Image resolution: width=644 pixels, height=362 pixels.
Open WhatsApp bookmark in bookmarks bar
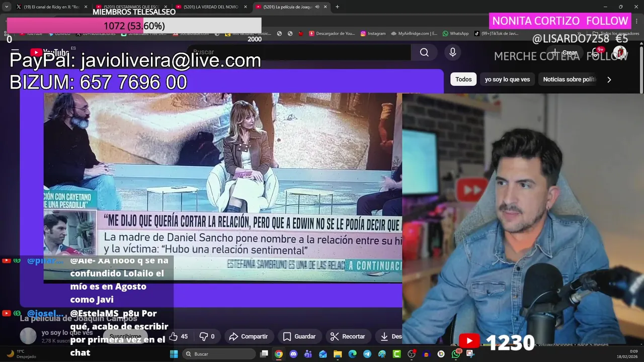pos(455,34)
